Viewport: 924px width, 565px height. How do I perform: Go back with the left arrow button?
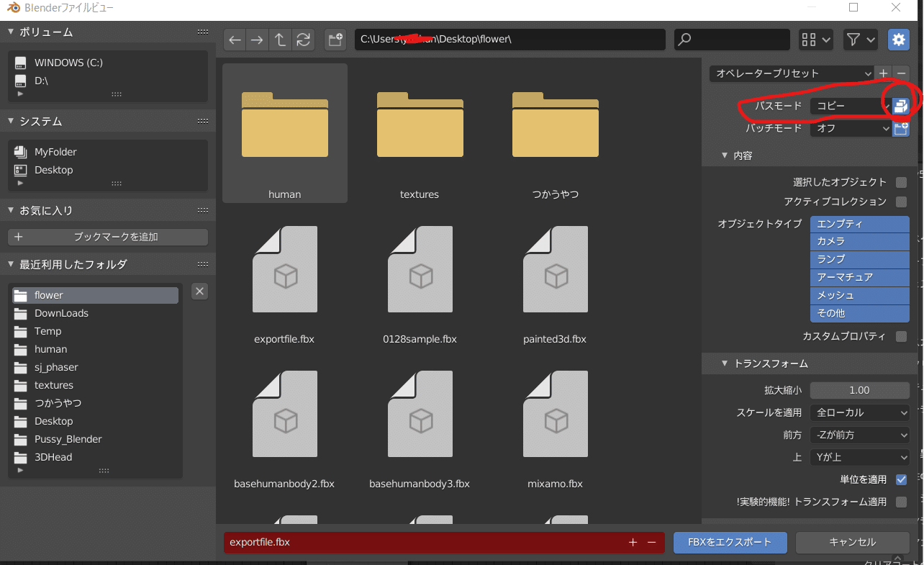tap(235, 40)
